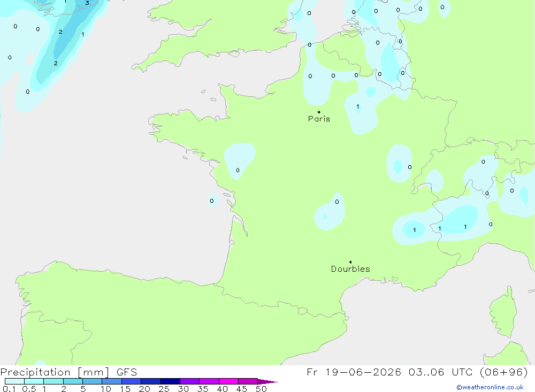This screenshot has height=392, width=535.
Task: Click the '50' legend scale value
Action: tap(261, 389)
